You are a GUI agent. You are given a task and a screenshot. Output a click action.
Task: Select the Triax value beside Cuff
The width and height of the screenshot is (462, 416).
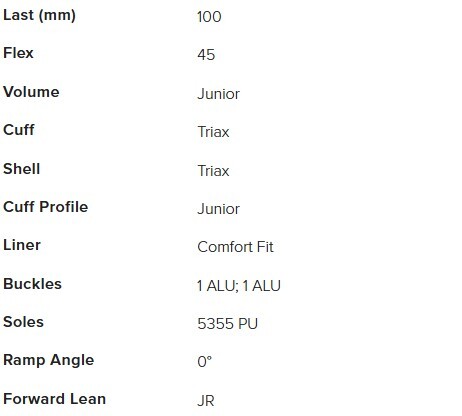pos(213,132)
